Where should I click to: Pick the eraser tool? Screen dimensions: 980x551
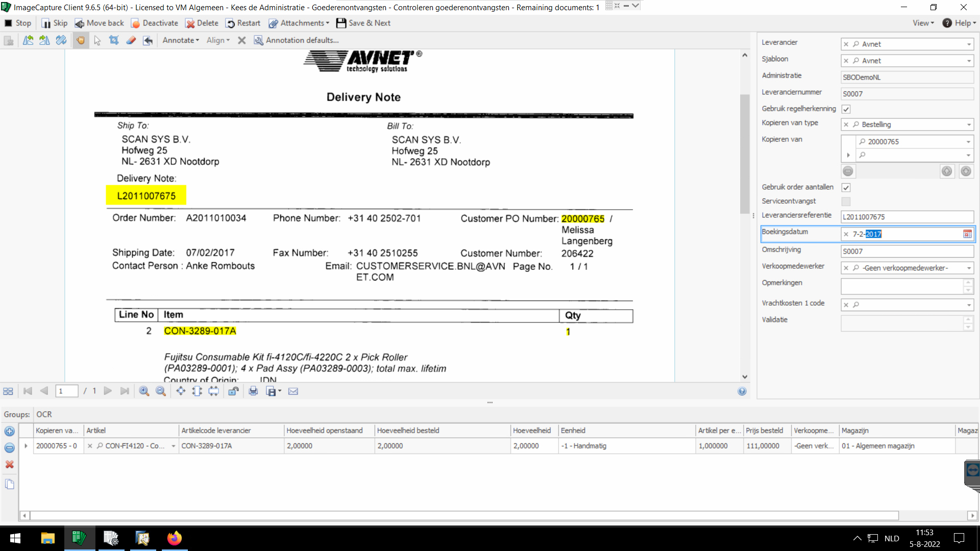131,40
